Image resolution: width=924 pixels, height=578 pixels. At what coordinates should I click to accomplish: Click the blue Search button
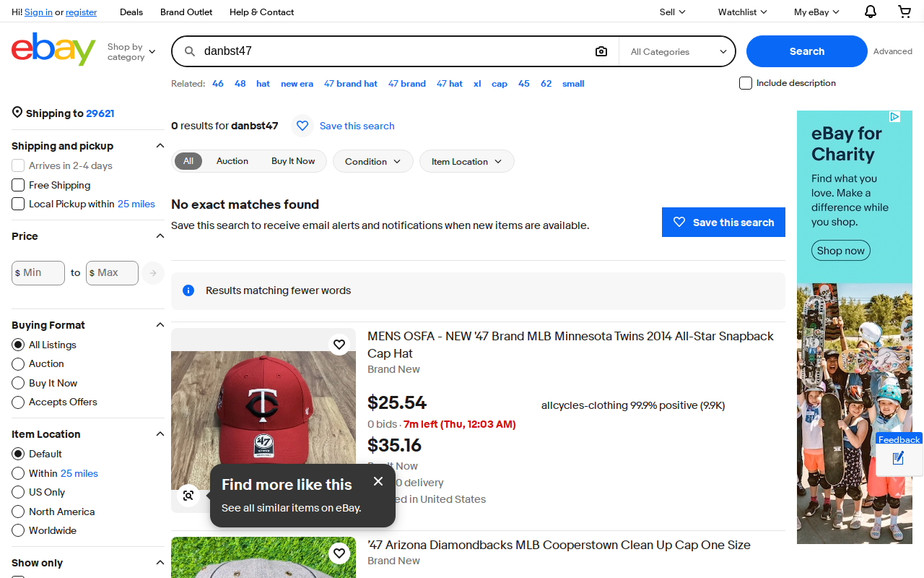coord(806,51)
